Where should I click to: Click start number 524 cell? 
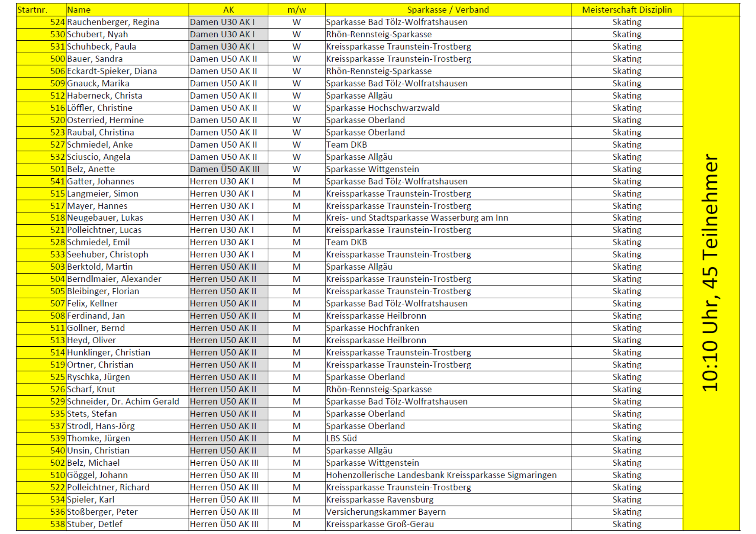tap(57, 22)
